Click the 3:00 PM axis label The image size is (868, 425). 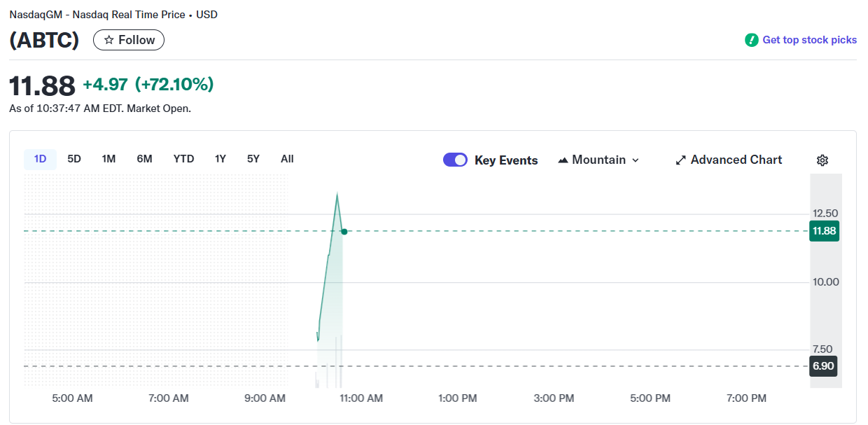(x=554, y=398)
